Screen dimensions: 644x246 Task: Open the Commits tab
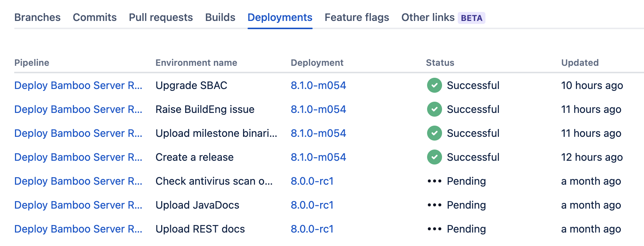(95, 18)
